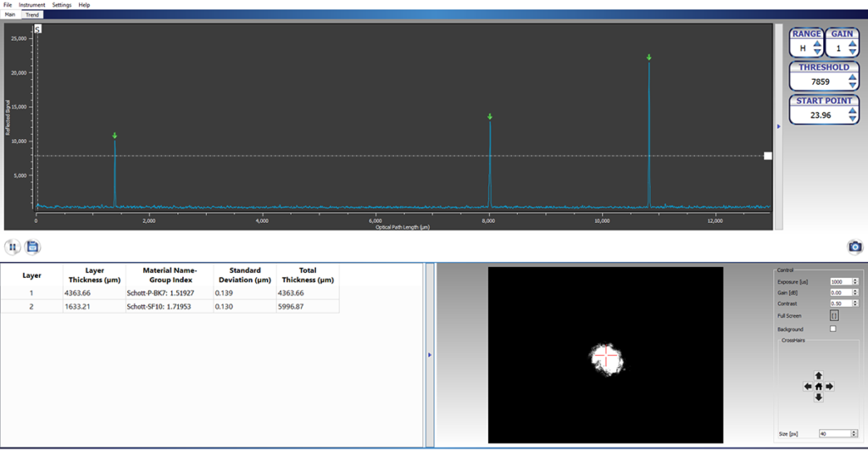Viewport: 868px width, 450px height.
Task: Move crosshair up with the up arrow
Action: coord(818,375)
